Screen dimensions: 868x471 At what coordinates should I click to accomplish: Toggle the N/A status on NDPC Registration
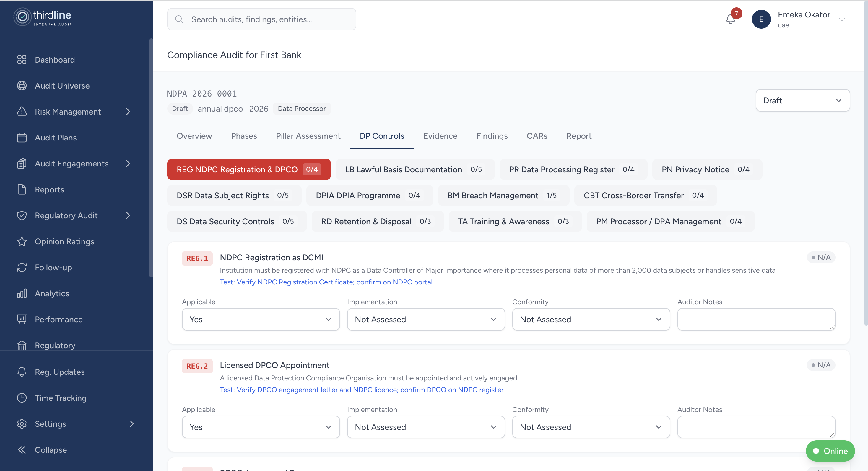coord(820,257)
